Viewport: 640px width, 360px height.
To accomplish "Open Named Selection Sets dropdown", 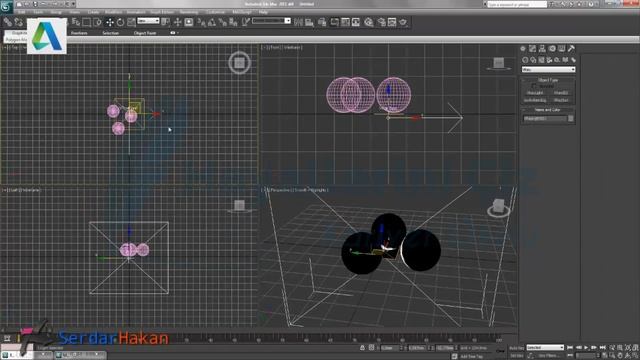I will point(271,20).
